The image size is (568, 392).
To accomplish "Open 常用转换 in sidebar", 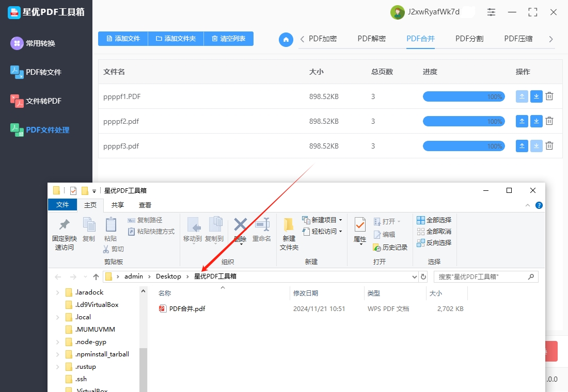I will 34,43.
